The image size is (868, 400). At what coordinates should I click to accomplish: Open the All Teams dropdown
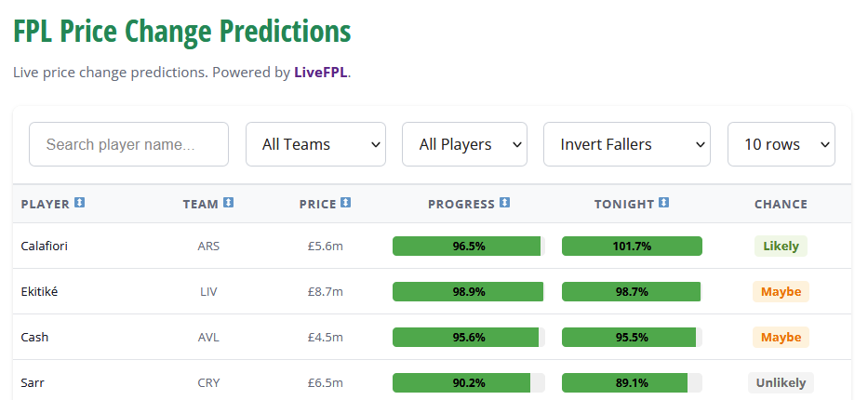pos(315,144)
